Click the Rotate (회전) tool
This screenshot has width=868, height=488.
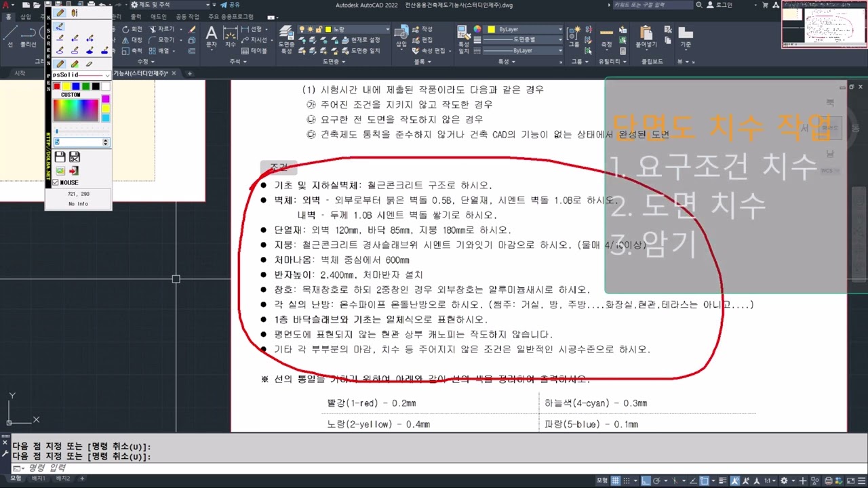[132, 30]
